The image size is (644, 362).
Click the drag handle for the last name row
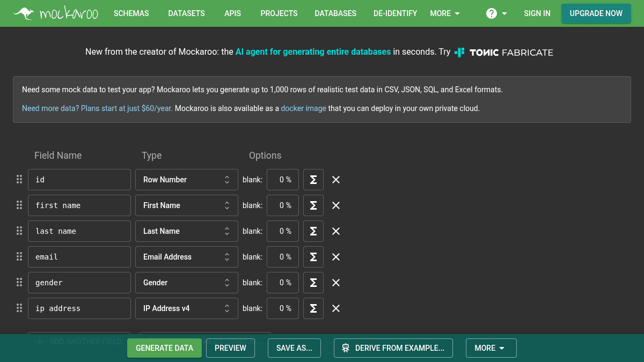(x=19, y=231)
